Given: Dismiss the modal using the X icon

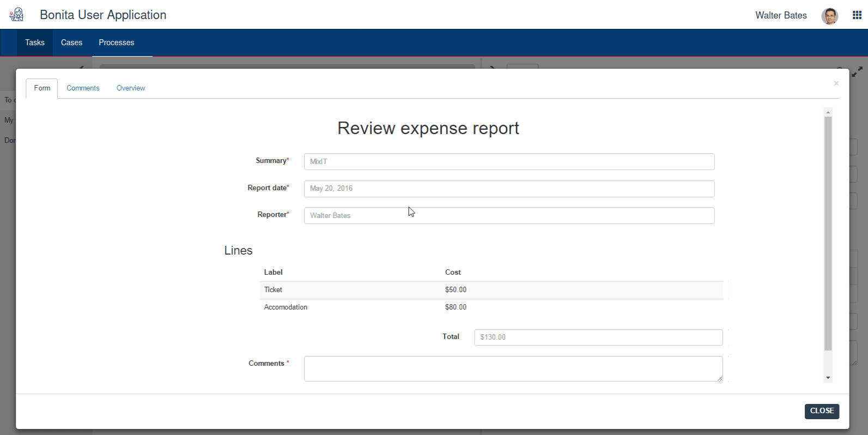Looking at the screenshot, I should [x=836, y=83].
